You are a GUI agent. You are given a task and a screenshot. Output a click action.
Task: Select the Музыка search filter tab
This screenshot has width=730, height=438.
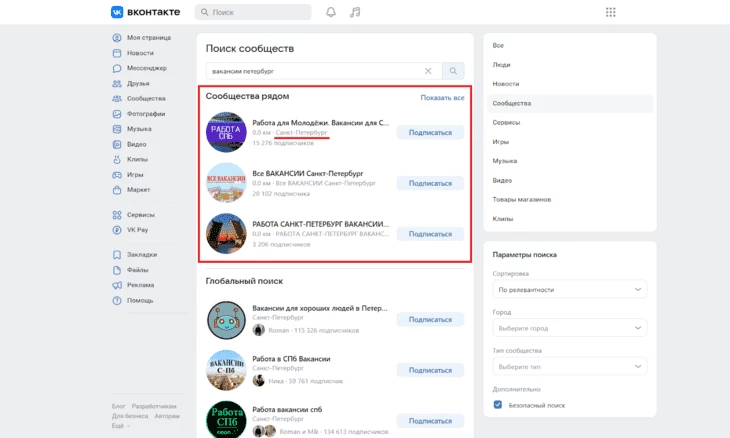570,161
